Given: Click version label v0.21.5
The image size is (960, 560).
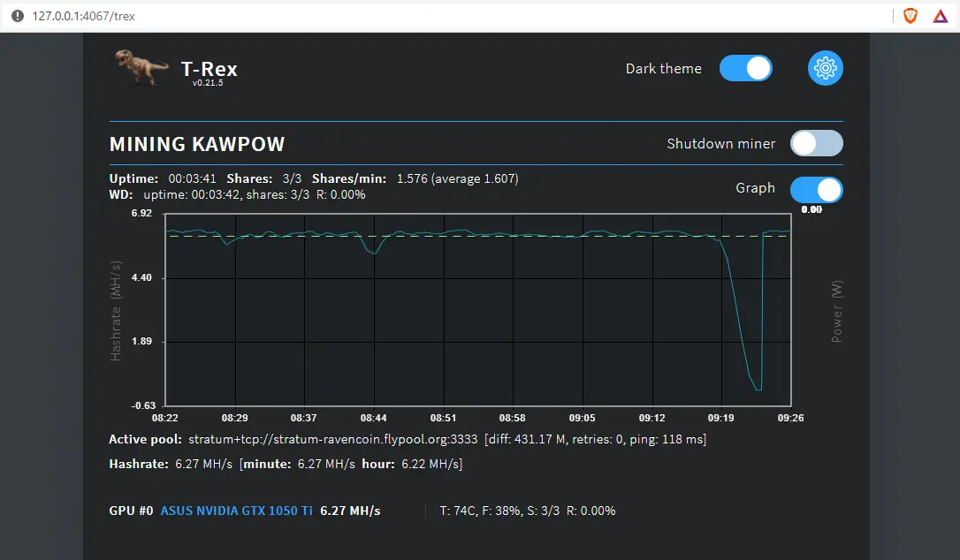Looking at the screenshot, I should tap(208, 83).
